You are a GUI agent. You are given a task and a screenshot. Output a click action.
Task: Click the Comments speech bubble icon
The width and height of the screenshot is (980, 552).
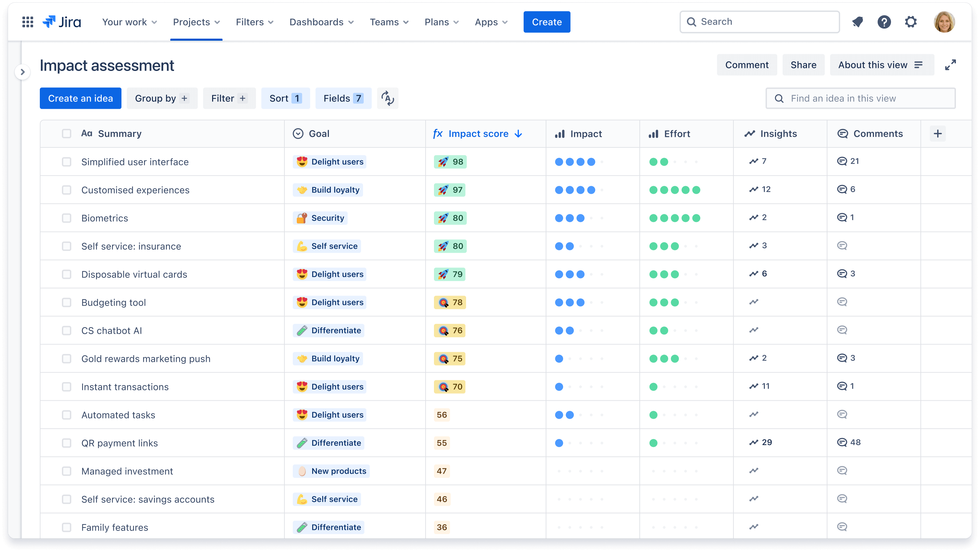pyautogui.click(x=842, y=133)
